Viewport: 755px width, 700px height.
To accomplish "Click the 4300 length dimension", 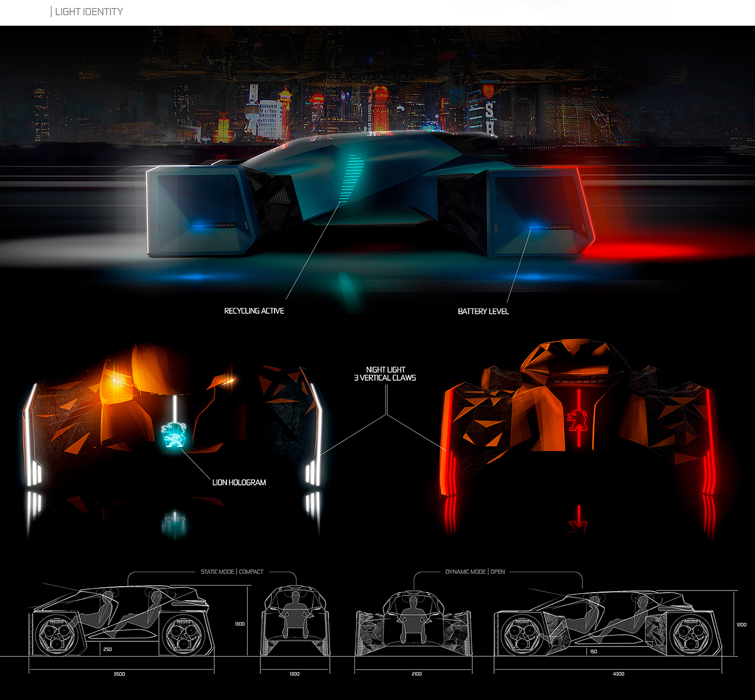I will coord(619,674).
